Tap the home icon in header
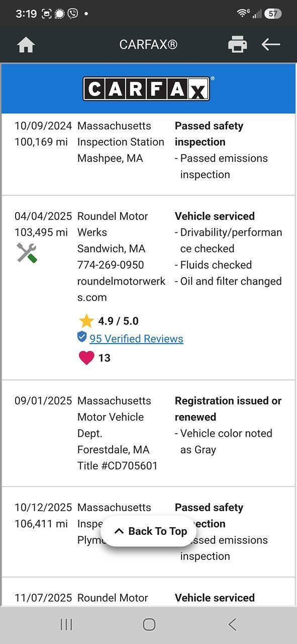 click(26, 45)
